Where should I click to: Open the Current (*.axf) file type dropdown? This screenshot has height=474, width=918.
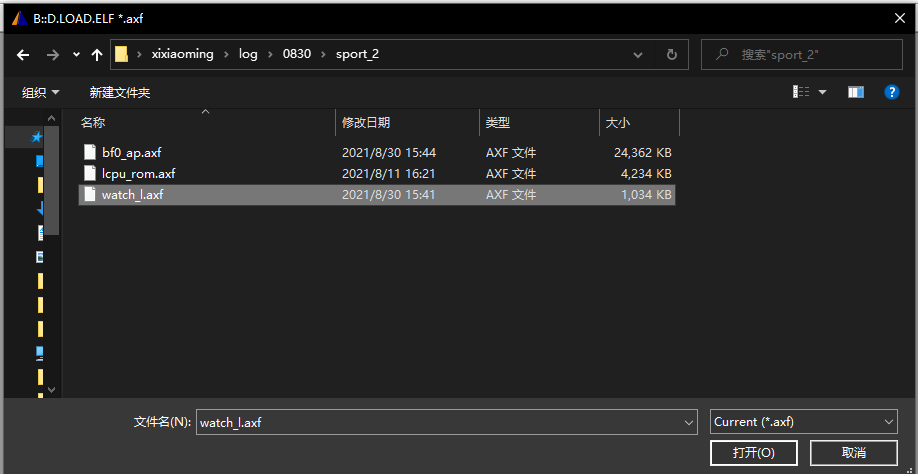click(x=804, y=422)
